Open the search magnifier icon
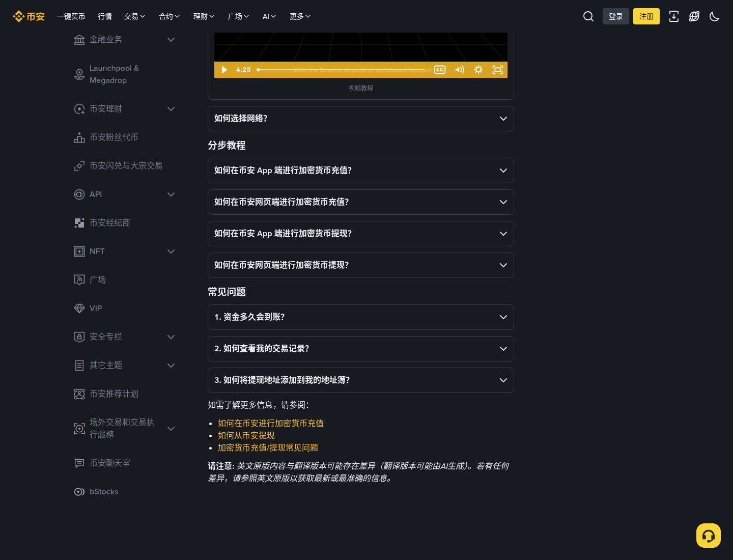This screenshot has width=733, height=560. click(588, 16)
